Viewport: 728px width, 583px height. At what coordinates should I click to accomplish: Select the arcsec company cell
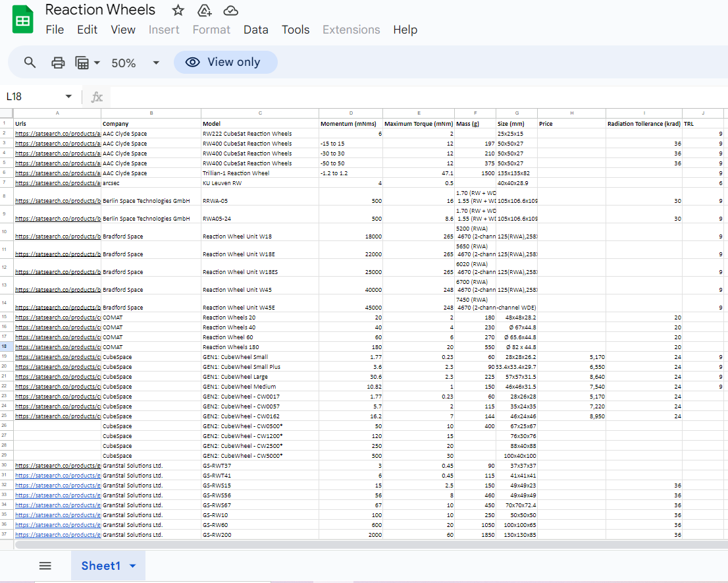click(151, 183)
